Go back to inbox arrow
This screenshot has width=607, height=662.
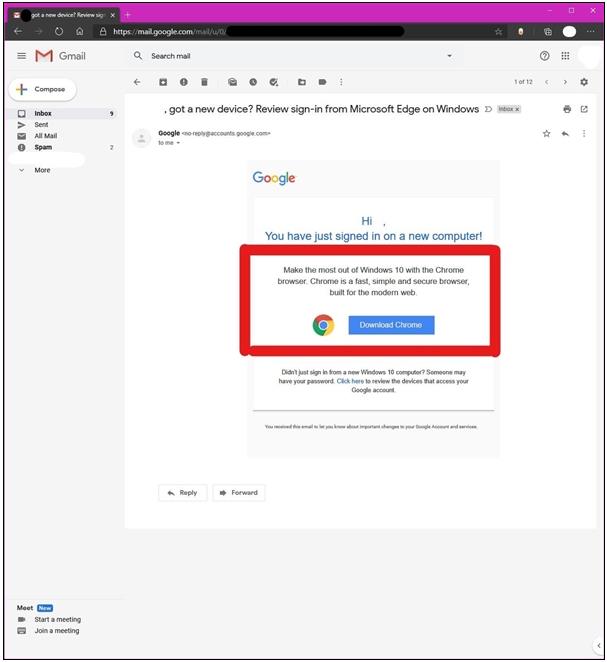(x=137, y=82)
